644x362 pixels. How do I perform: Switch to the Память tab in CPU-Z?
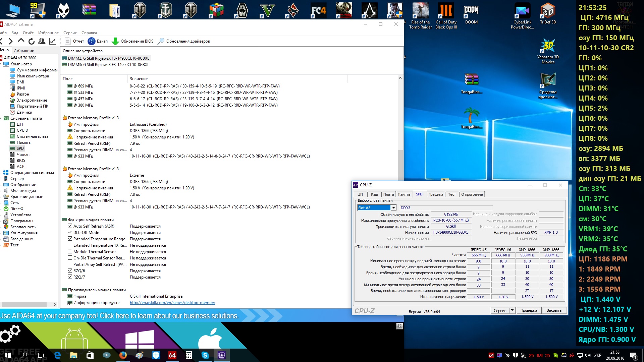(404, 194)
